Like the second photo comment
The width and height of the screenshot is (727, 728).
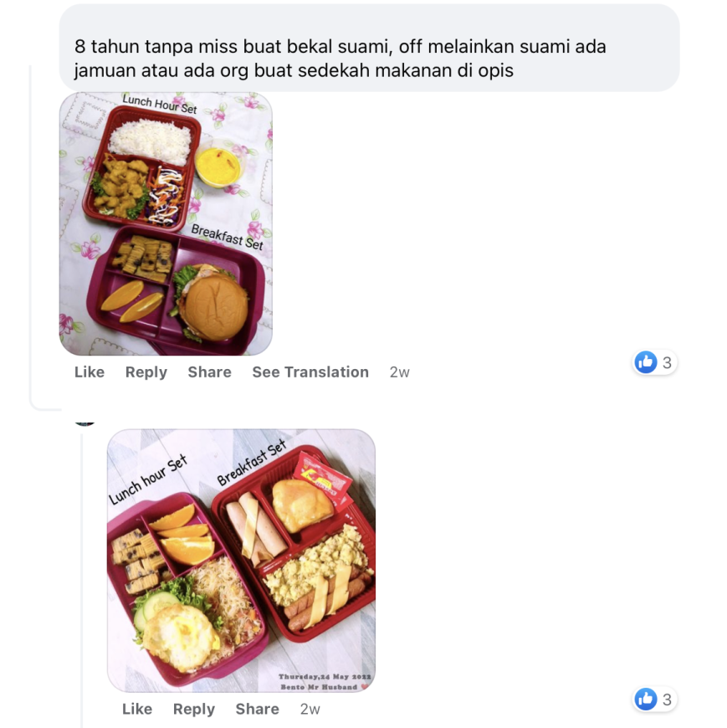137,709
